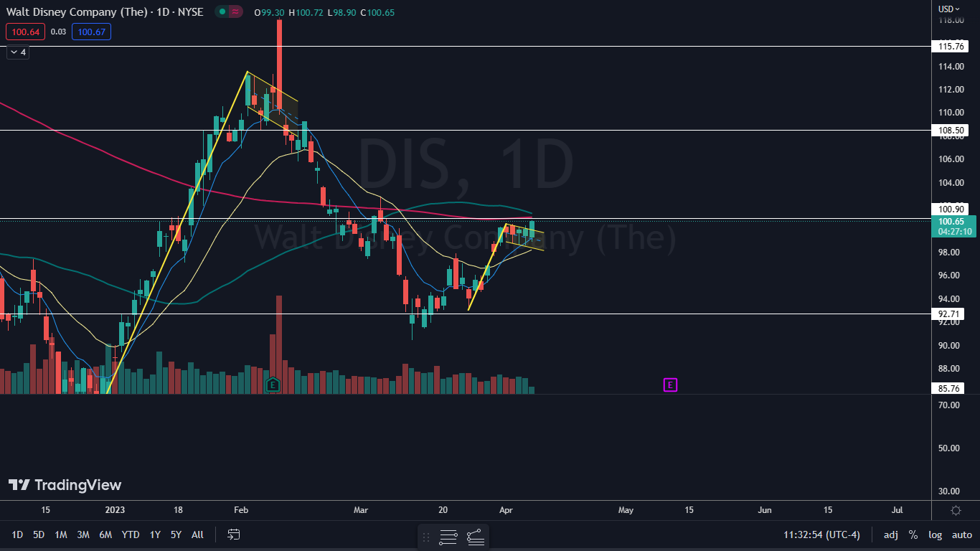Image resolution: width=980 pixels, height=551 pixels.
Task: Click the 2023 label on time axis
Action: coord(115,510)
